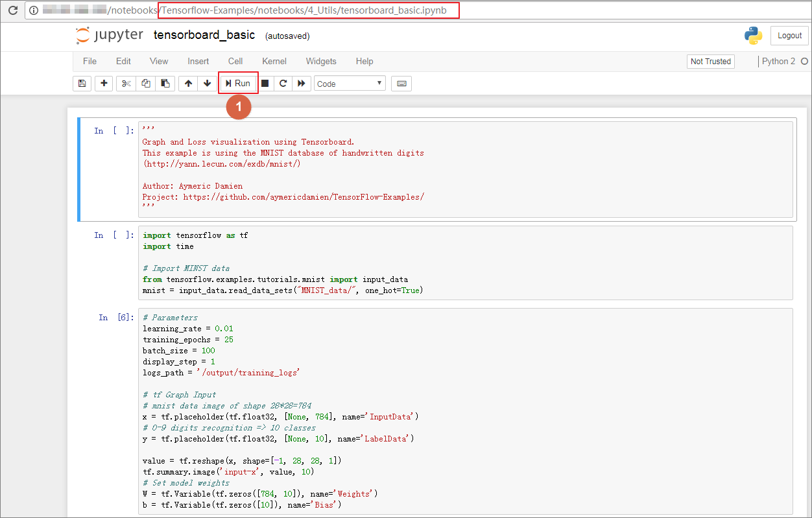
Task: Click the '# Parameters' comment
Action: click(x=171, y=318)
